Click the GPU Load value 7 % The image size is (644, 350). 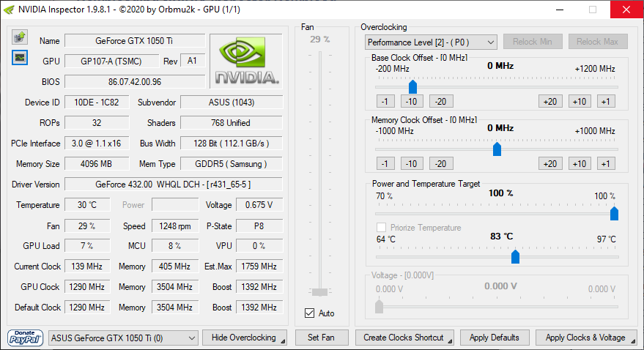click(87, 246)
